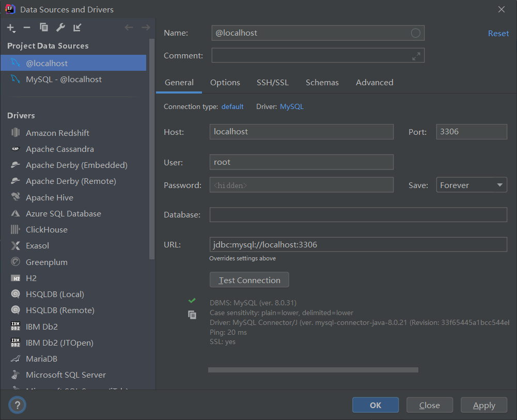Open the Options tab
The height and width of the screenshot is (420, 517).
[x=225, y=83]
